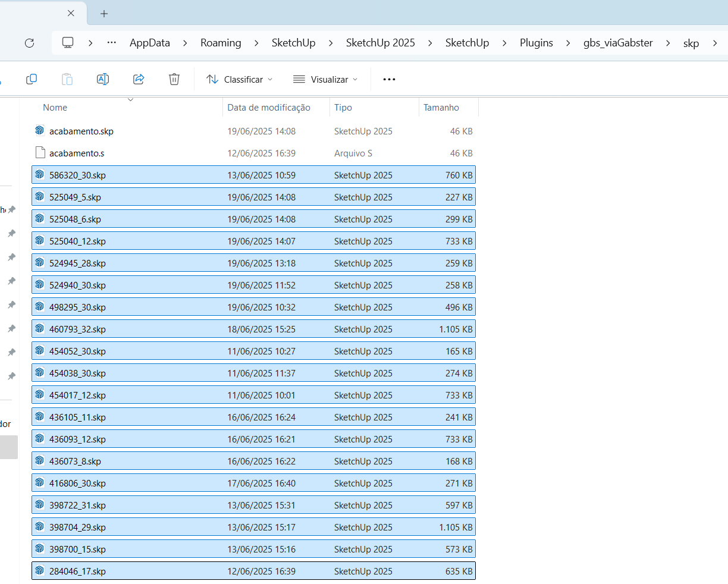
Task: Go to AppData folder in breadcrumb
Action: coord(150,43)
